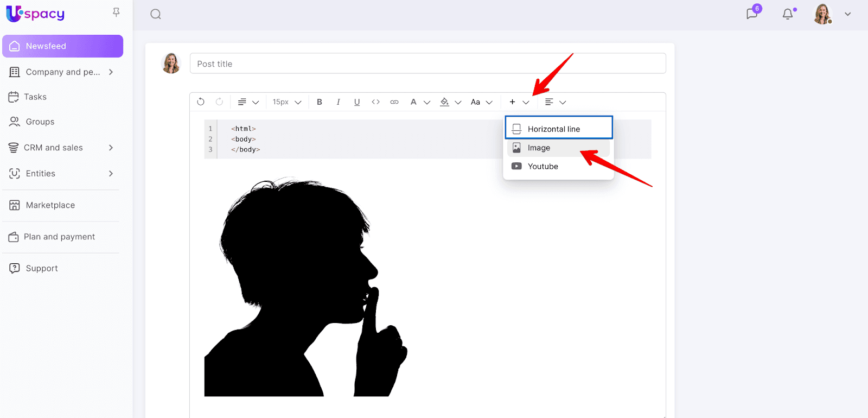Click the redo icon in editor toolbar
Viewport: 868px width, 418px height.
219,102
